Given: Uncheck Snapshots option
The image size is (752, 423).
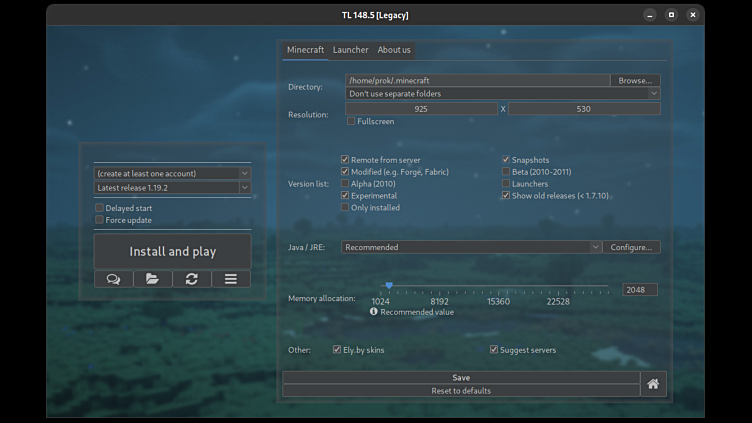Looking at the screenshot, I should coord(505,160).
